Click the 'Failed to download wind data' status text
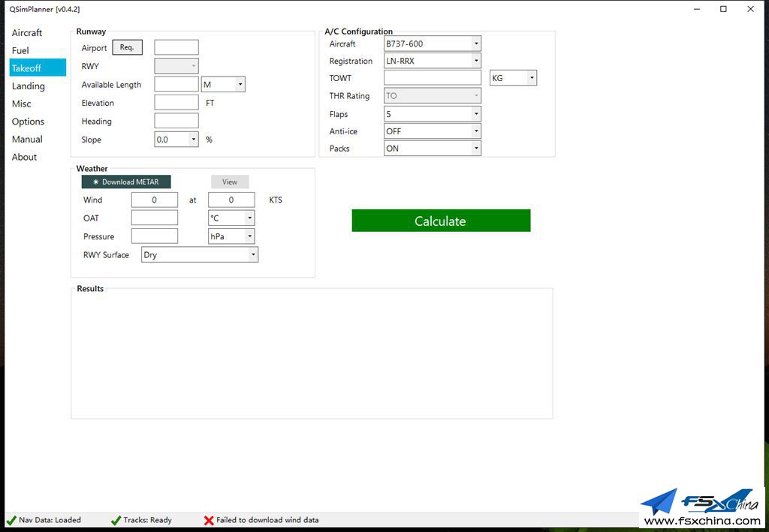769x532 pixels. pos(267,520)
